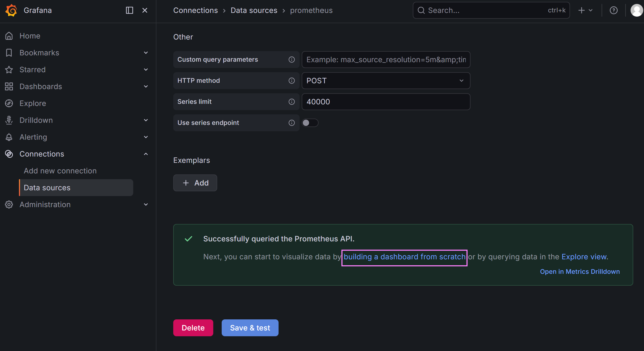Click the Grafana logo icon
This screenshot has width=644, height=351.
(x=11, y=10)
